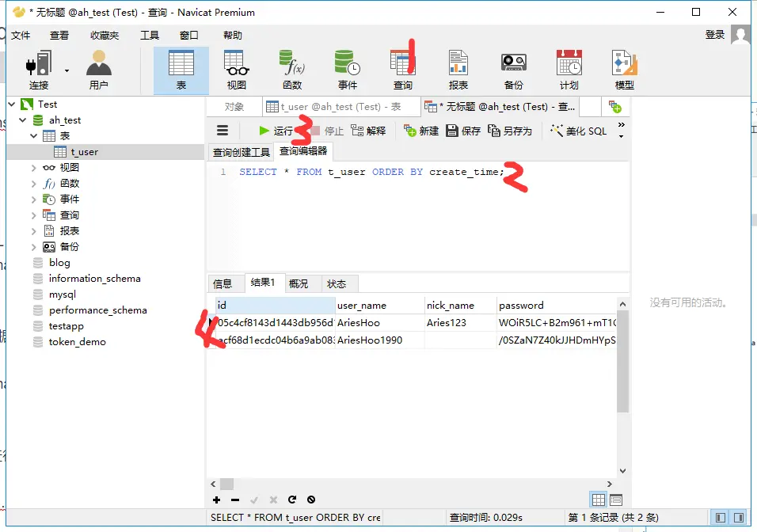Click the 停止 stop button
This screenshot has height=532, width=757.
(x=327, y=131)
